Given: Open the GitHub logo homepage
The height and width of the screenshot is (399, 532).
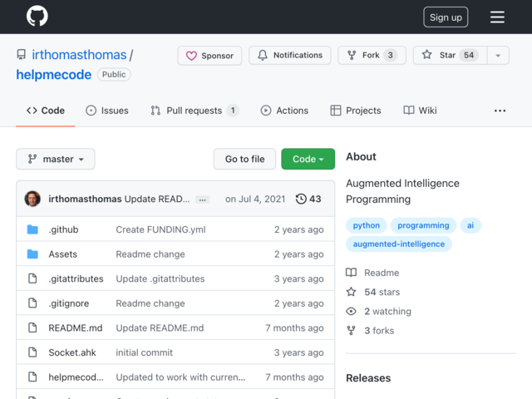Looking at the screenshot, I should pos(37,17).
